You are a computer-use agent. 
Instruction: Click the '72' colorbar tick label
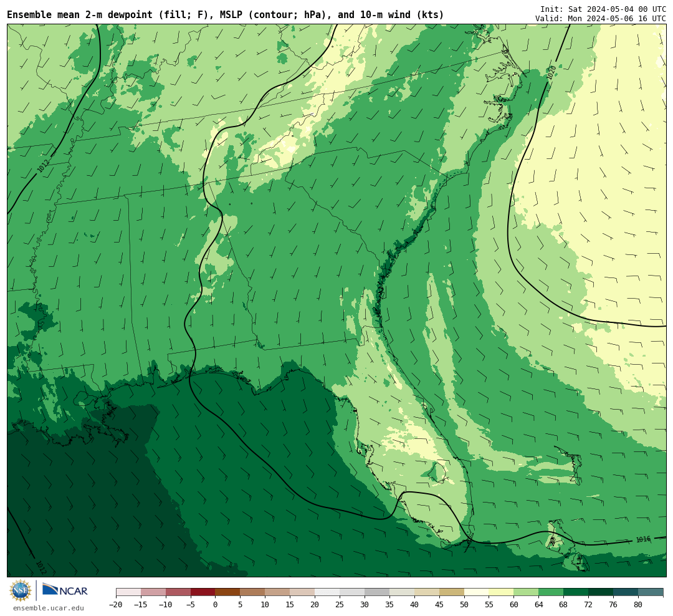point(588,605)
